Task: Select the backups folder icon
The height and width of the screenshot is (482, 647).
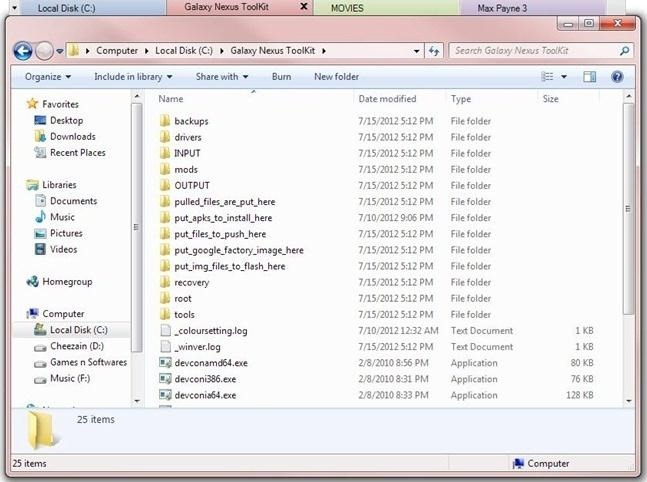Action: (165, 121)
